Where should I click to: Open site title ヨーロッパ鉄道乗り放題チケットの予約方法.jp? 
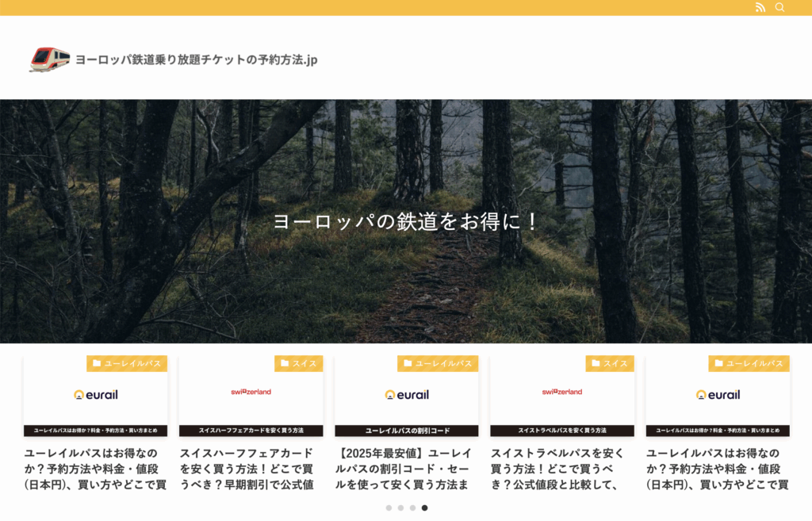(x=197, y=59)
